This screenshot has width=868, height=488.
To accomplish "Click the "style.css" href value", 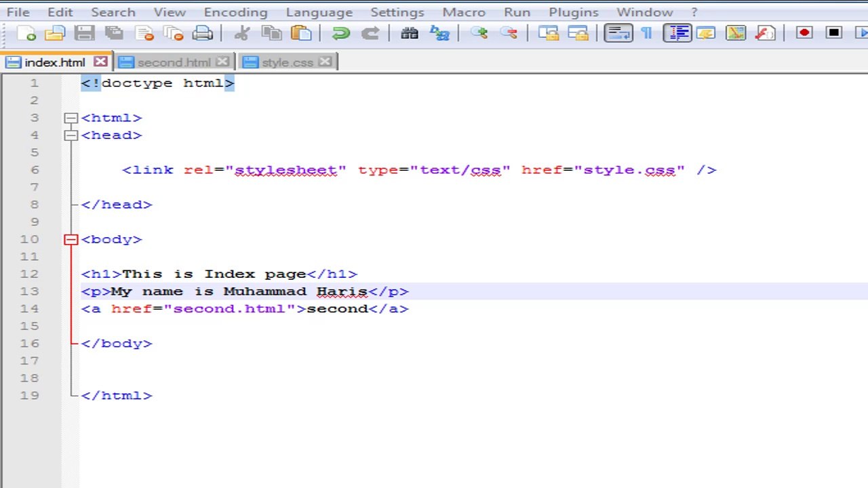I will pyautogui.click(x=629, y=170).
